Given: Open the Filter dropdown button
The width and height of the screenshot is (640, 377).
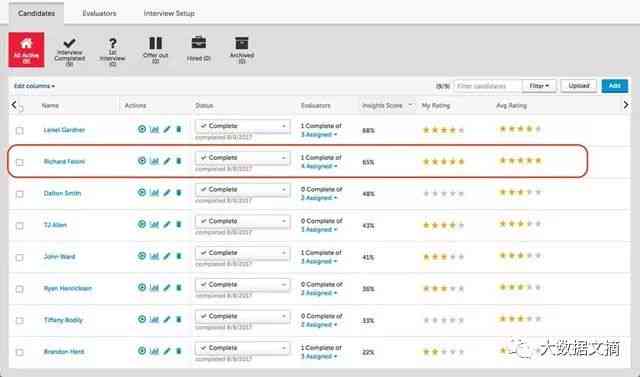Looking at the screenshot, I should pyautogui.click(x=539, y=86).
